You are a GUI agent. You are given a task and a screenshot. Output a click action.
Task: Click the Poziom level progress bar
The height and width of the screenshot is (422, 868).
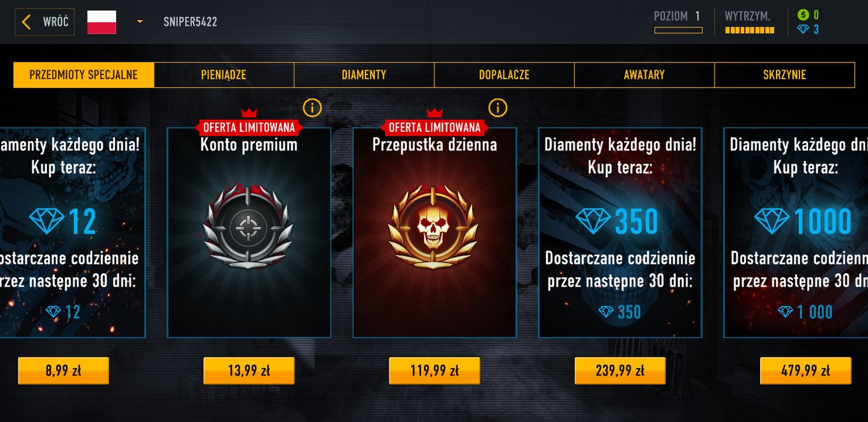[678, 30]
